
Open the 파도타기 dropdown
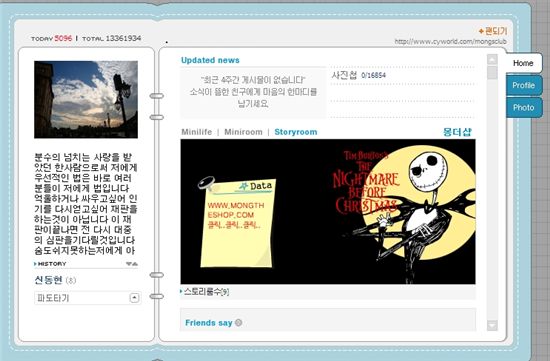tap(88, 298)
